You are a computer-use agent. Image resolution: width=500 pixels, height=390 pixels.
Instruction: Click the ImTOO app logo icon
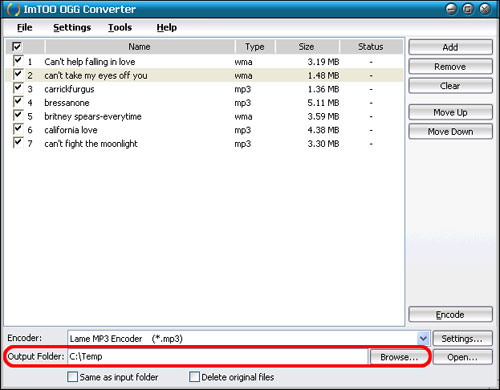[13, 9]
